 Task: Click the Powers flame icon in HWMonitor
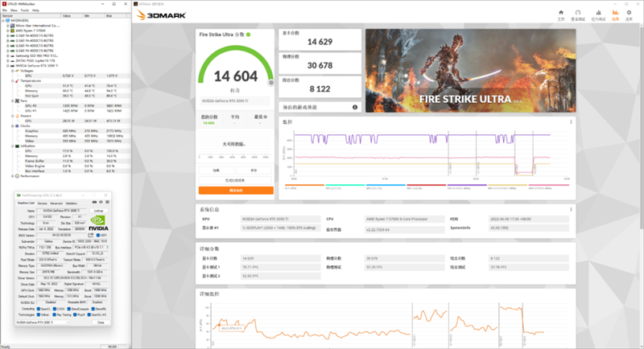[x=17, y=116]
